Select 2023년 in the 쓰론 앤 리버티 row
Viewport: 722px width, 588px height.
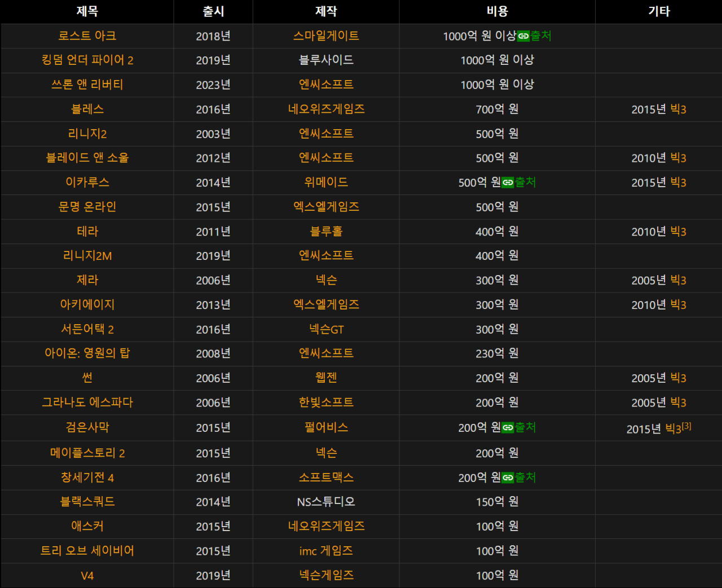click(213, 85)
